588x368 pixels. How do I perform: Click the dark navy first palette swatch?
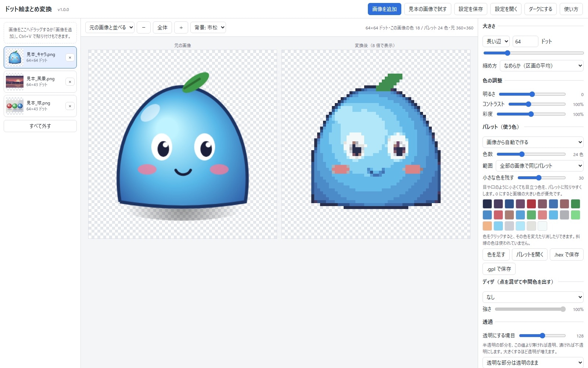coord(487,204)
